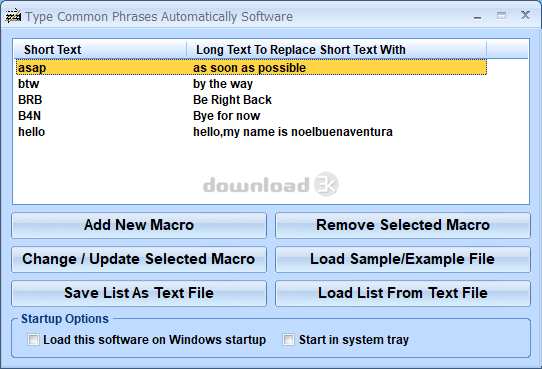Toggle Start in system tray checkbox
Screen dimensions: 542x369
point(289,340)
